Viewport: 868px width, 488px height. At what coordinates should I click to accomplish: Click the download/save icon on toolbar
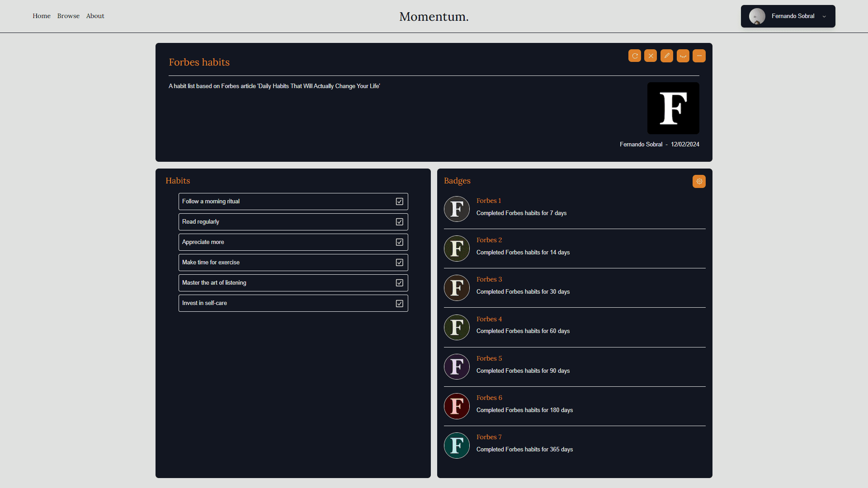tap(683, 56)
